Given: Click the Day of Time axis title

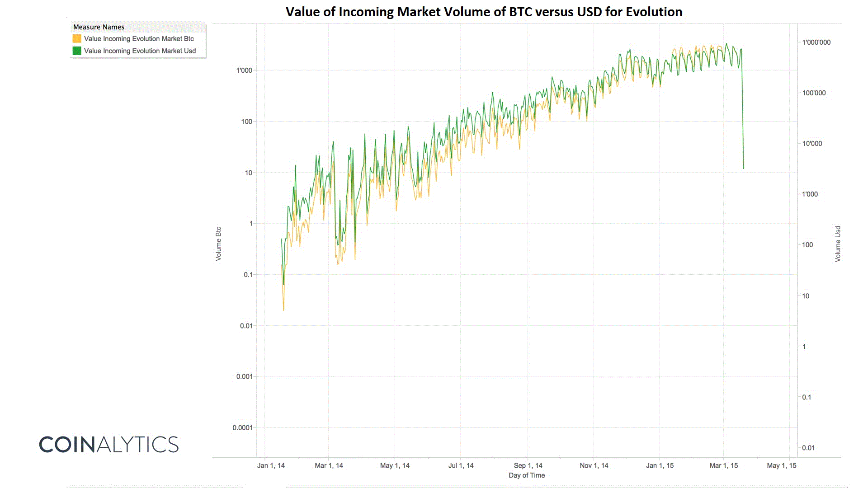Looking at the screenshot, I should pyautogui.click(x=527, y=475).
